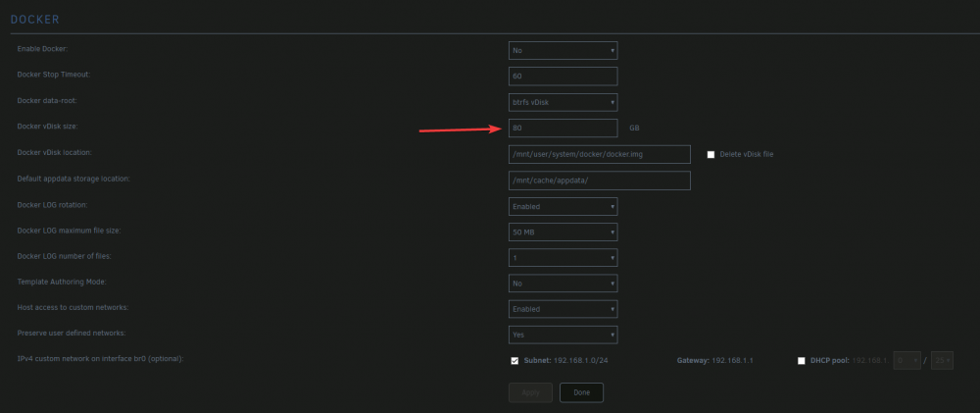The width and height of the screenshot is (980, 413).
Task: Uncheck the Subnet 192.168.1.0/24 checkbox
Action: (515, 361)
